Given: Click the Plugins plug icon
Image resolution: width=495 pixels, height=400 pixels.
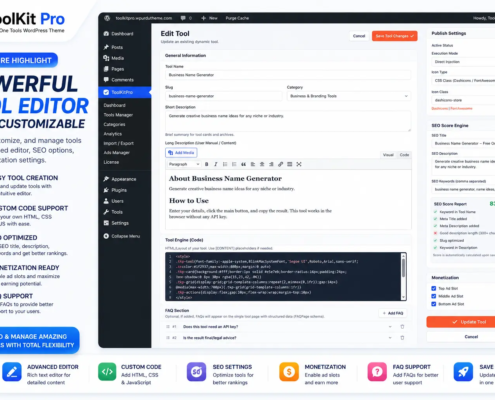Looking at the screenshot, I should [x=106, y=190].
